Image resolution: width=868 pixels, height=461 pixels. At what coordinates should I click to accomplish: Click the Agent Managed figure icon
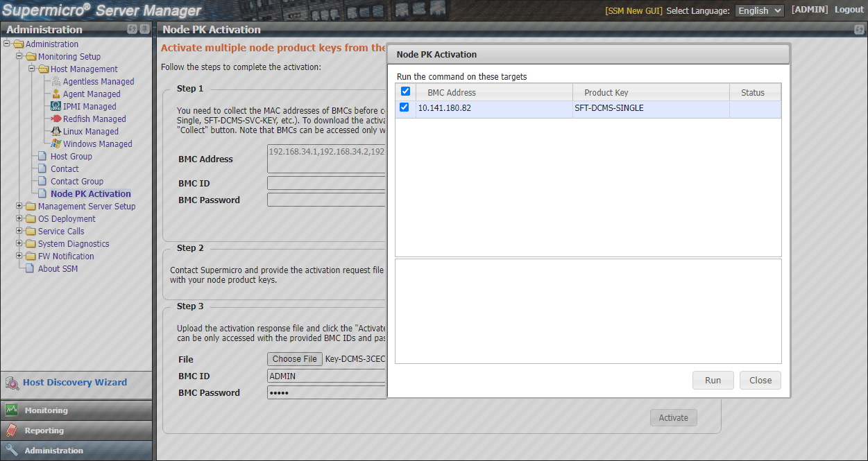click(54, 94)
